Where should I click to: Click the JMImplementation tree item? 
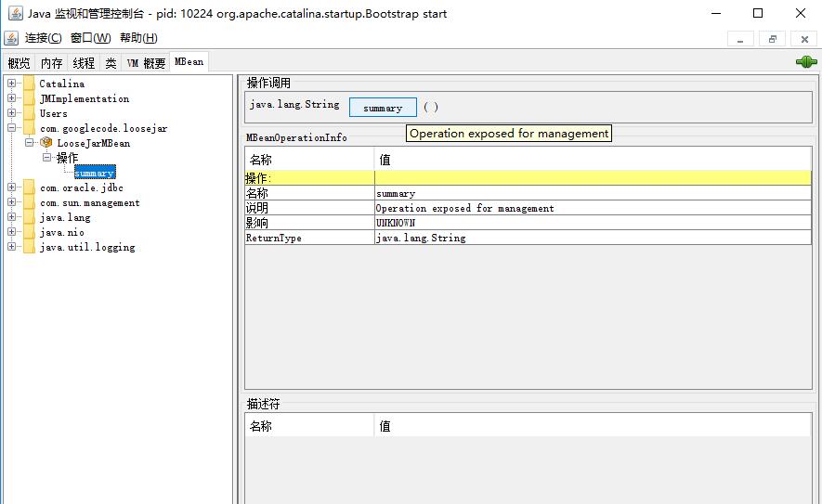84,98
